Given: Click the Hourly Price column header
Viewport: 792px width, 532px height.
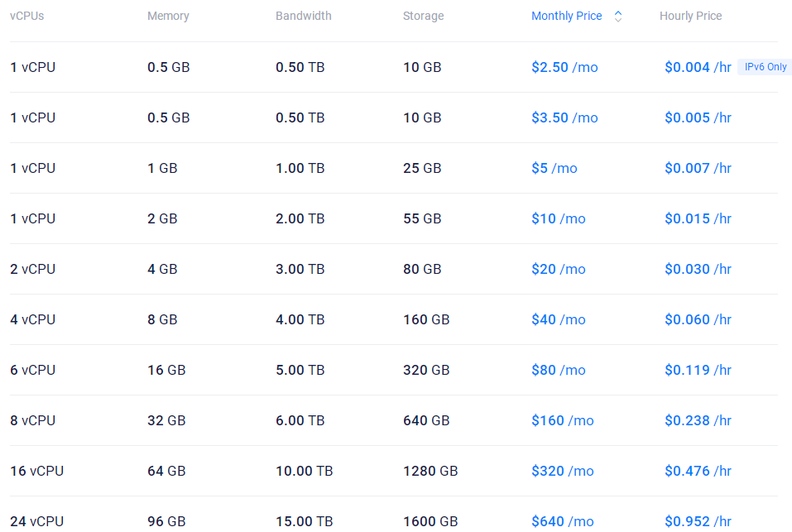Looking at the screenshot, I should pyautogui.click(x=690, y=16).
